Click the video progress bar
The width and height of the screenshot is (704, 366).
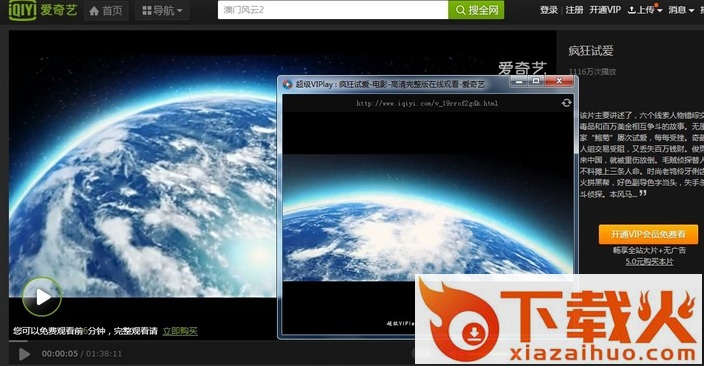pos(143,341)
